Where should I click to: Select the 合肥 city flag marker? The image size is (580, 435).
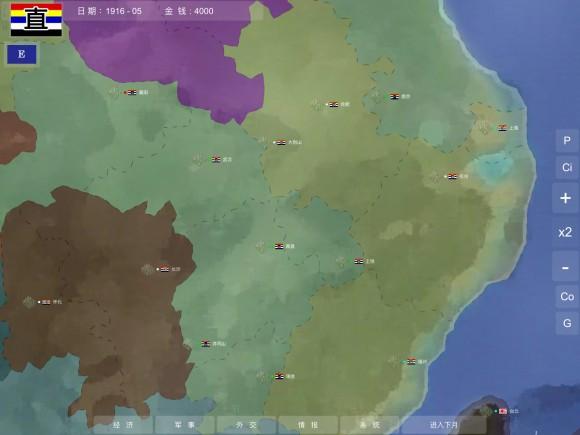coord(334,104)
